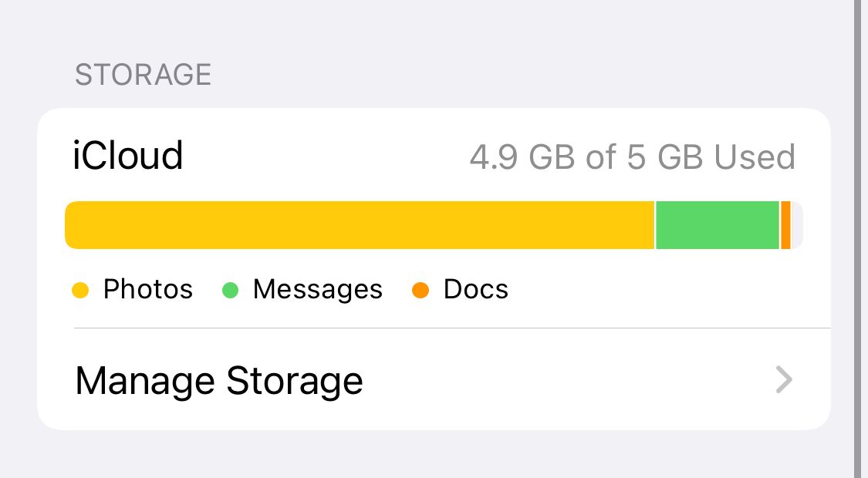Click the STORAGE section header
Screen dimensions: 868x478
[x=143, y=75]
